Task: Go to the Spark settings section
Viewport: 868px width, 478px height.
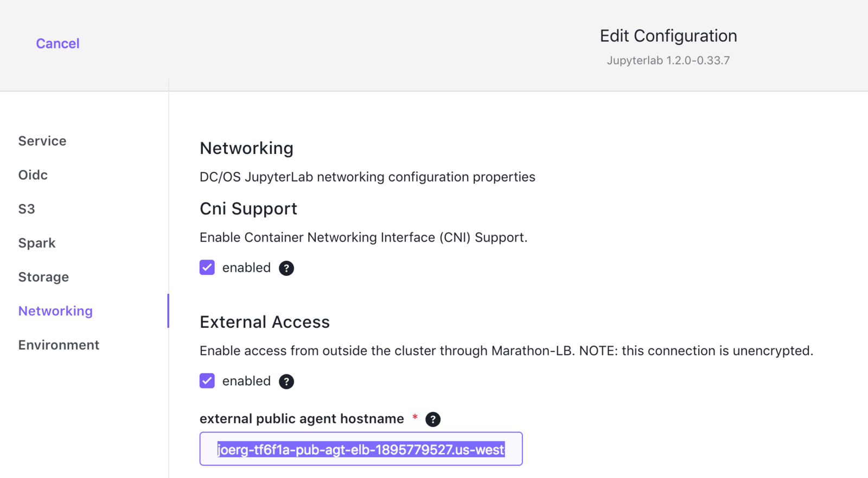Action: 37,243
